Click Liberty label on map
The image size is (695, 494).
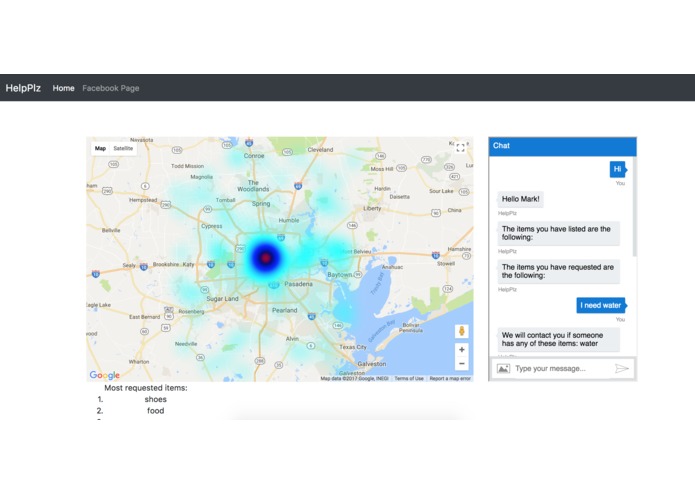click(372, 208)
